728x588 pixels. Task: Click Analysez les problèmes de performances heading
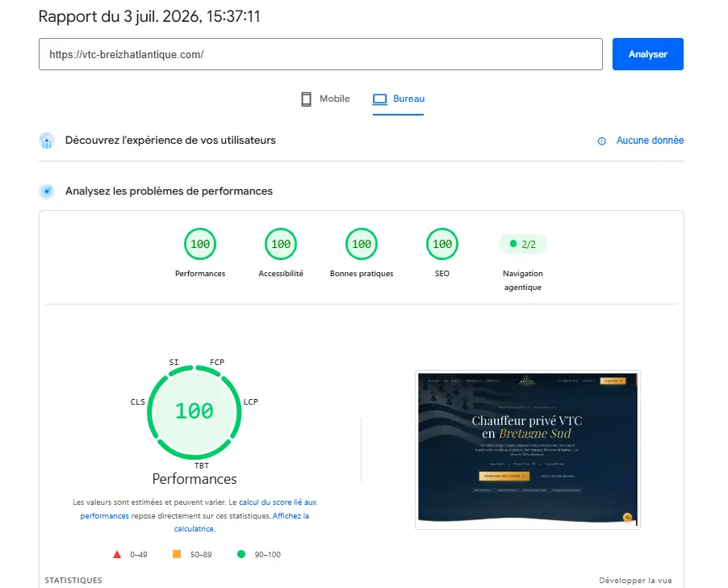click(x=169, y=191)
